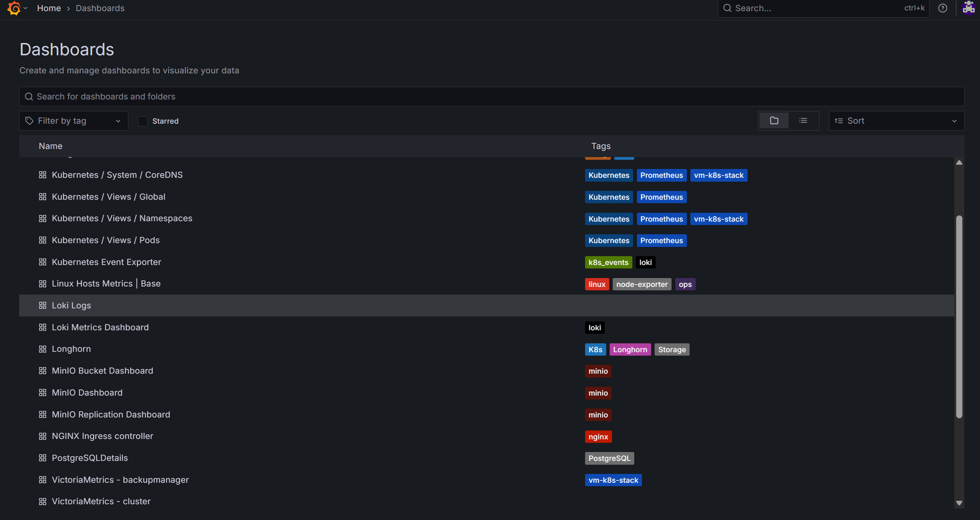Click dashboard icon beside Kubernetes / Views / Pods
The image size is (980, 520).
[43, 240]
